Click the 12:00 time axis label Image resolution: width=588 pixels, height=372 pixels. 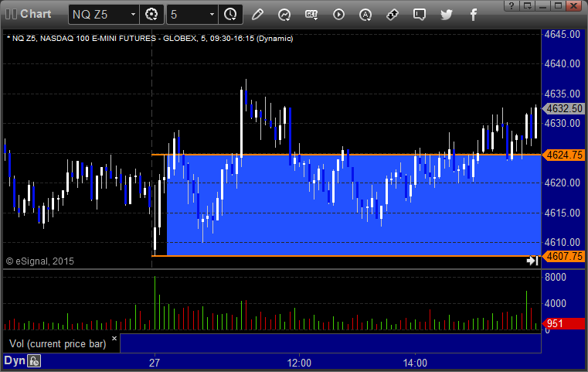pos(299,363)
